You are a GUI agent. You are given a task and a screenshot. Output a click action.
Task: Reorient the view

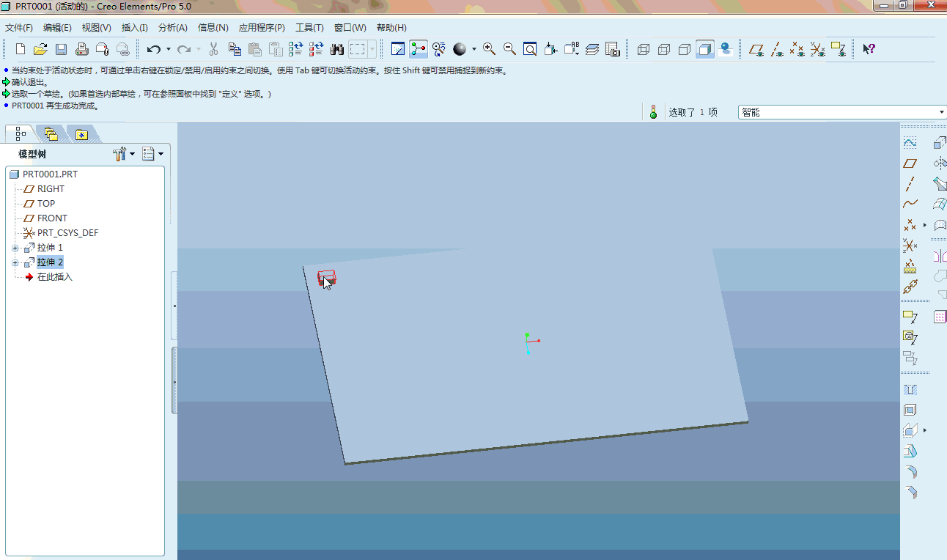pyautogui.click(x=550, y=49)
